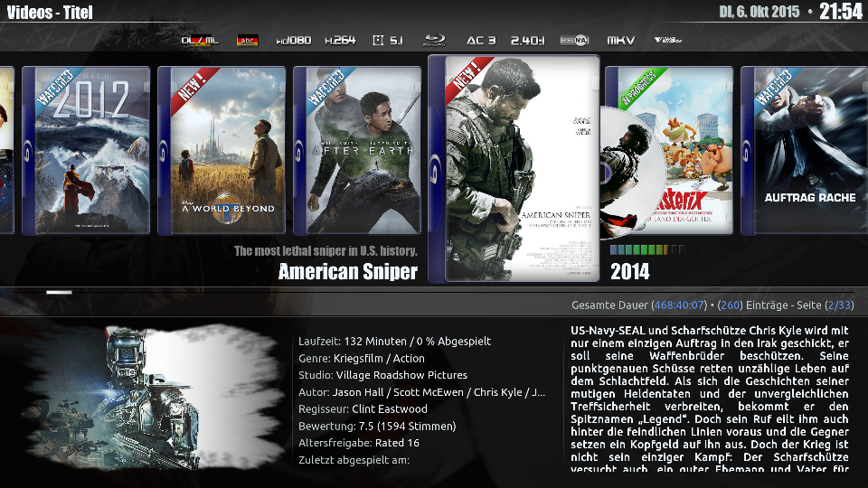
Task: Click the American Sniper disc art
Action: tap(631, 174)
